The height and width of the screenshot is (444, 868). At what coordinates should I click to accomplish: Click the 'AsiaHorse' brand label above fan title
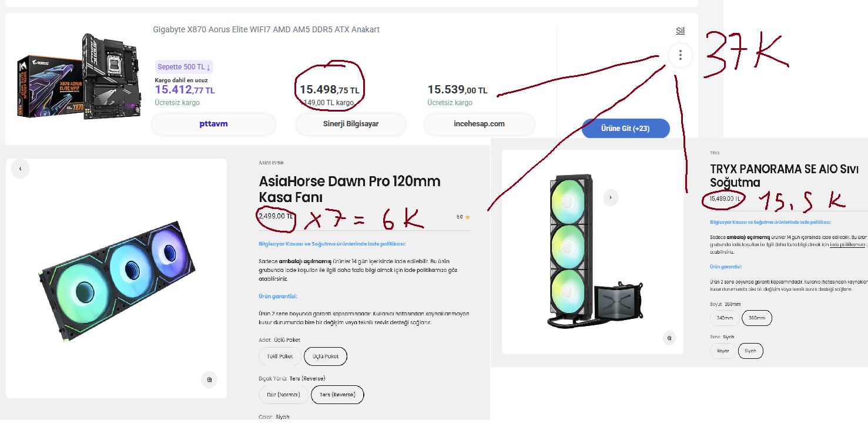pyautogui.click(x=271, y=163)
